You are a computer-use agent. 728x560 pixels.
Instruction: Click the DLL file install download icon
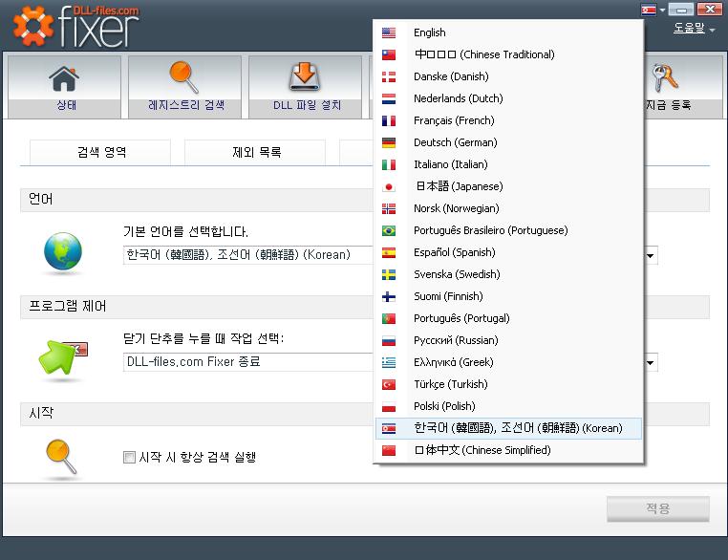click(x=305, y=76)
